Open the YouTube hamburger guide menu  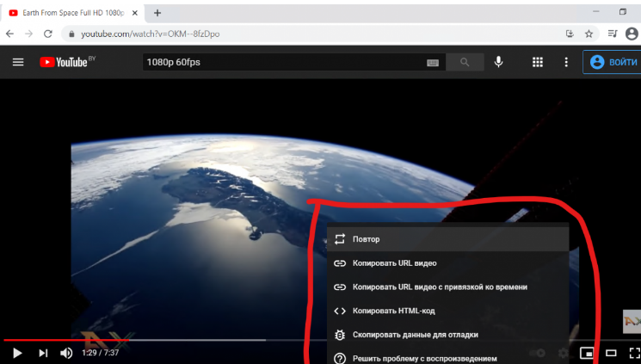click(18, 62)
